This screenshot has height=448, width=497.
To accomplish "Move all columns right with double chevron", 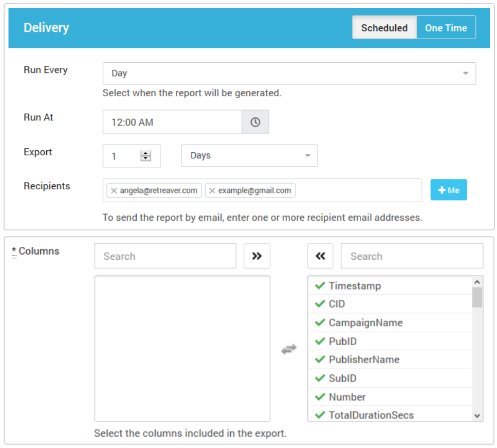I will (x=257, y=256).
